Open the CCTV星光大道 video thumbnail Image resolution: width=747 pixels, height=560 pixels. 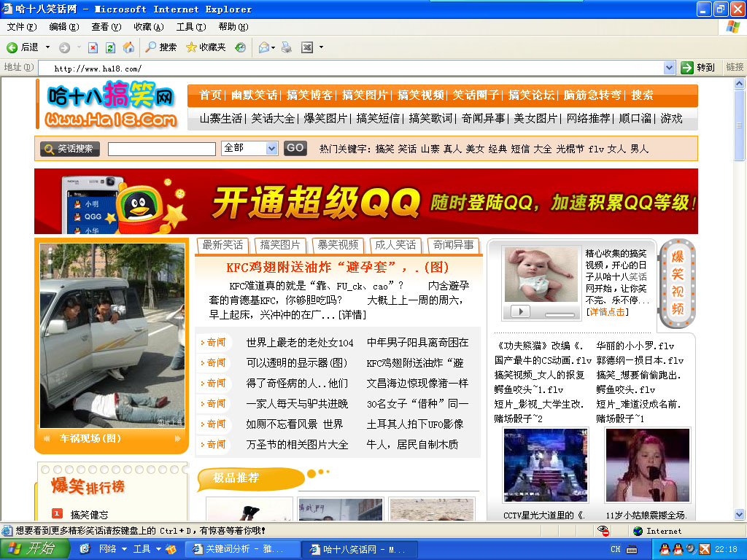point(546,464)
